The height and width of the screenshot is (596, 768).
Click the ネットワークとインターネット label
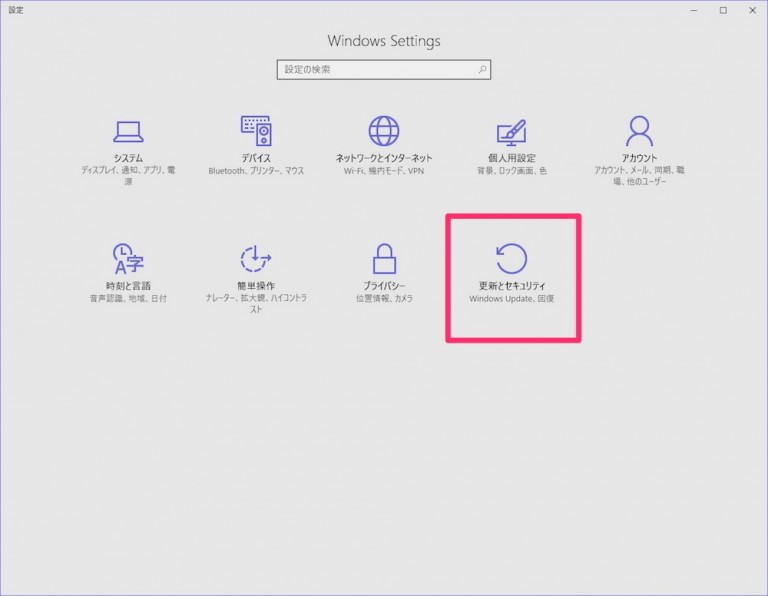384,158
